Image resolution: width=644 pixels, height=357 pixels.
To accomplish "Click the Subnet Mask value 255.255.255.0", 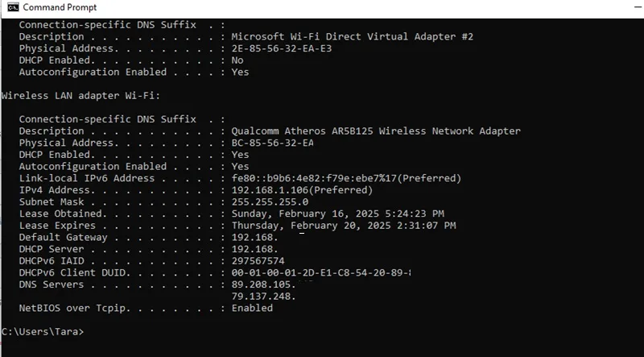I will tap(270, 202).
